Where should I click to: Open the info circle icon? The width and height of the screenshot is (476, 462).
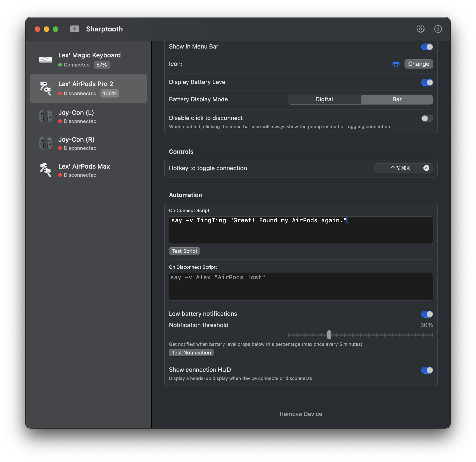[438, 29]
